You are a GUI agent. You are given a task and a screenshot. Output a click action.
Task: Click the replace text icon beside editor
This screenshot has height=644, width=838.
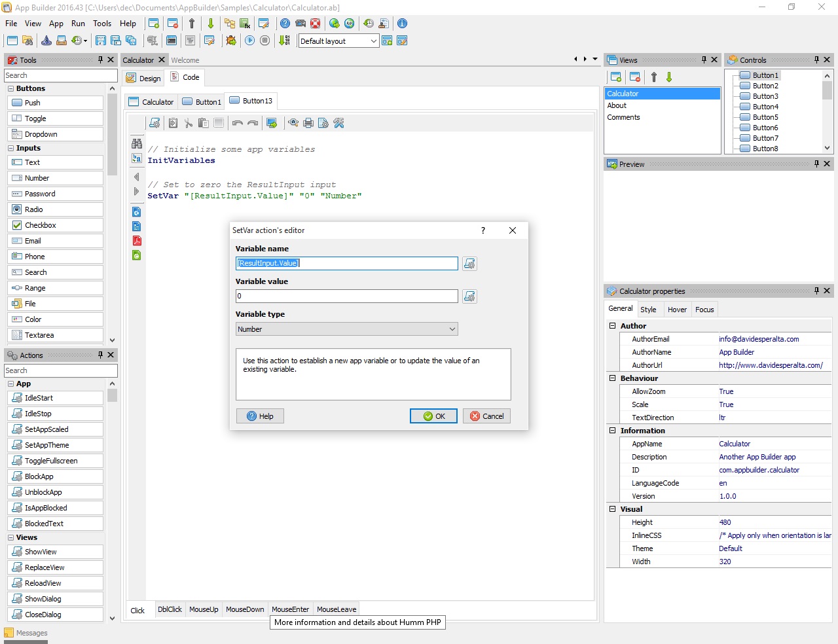click(137, 158)
